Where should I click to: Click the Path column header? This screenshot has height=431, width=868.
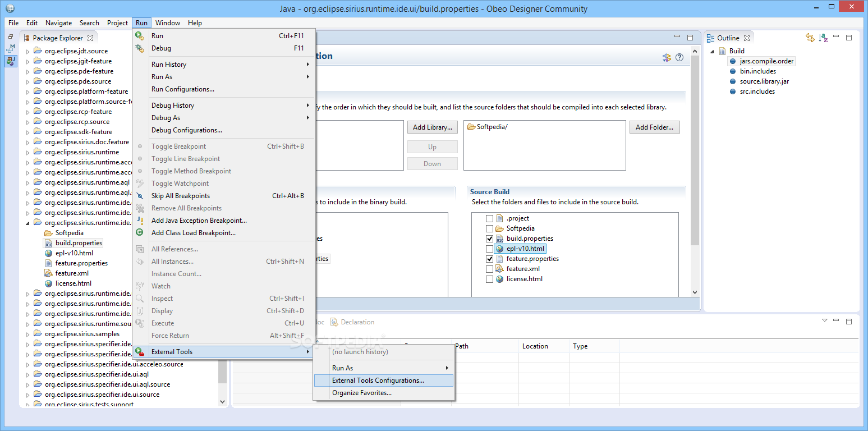[x=485, y=346]
